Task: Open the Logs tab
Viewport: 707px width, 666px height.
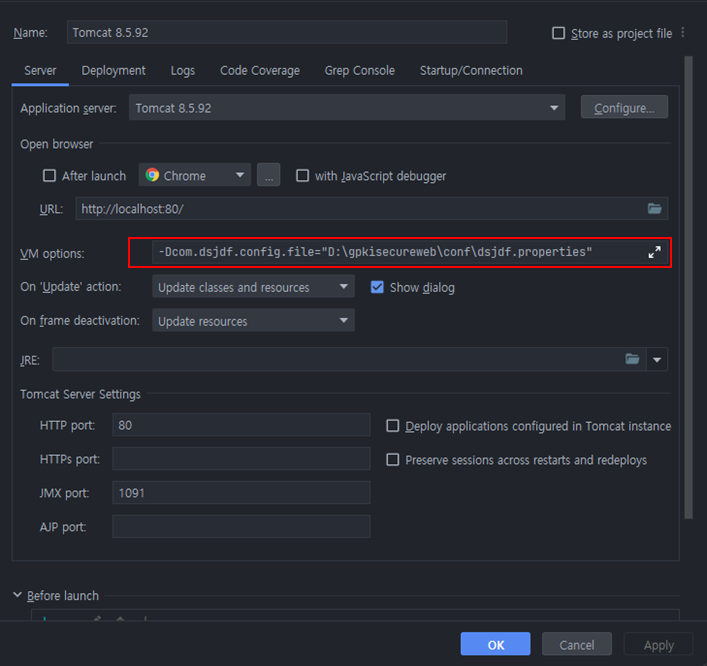Action: [183, 71]
